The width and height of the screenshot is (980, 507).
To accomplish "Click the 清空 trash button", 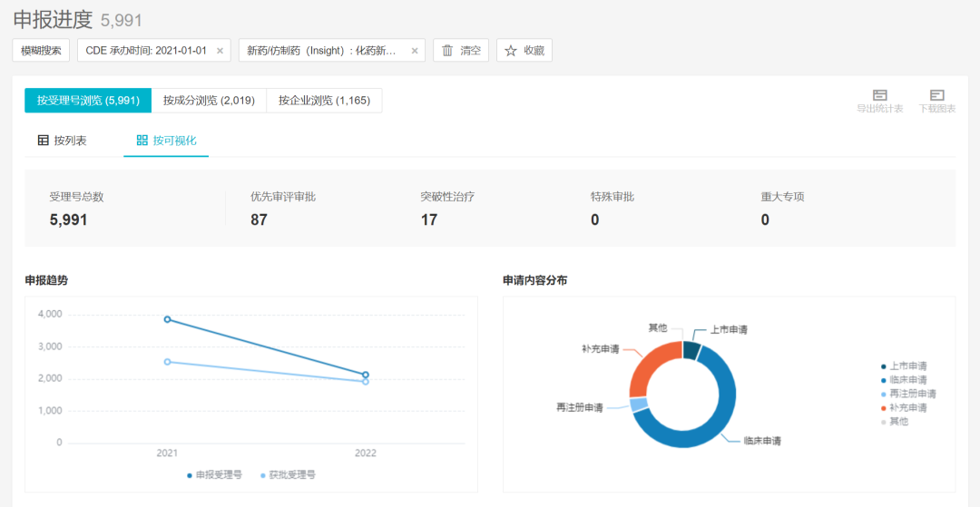I will 461,51.
